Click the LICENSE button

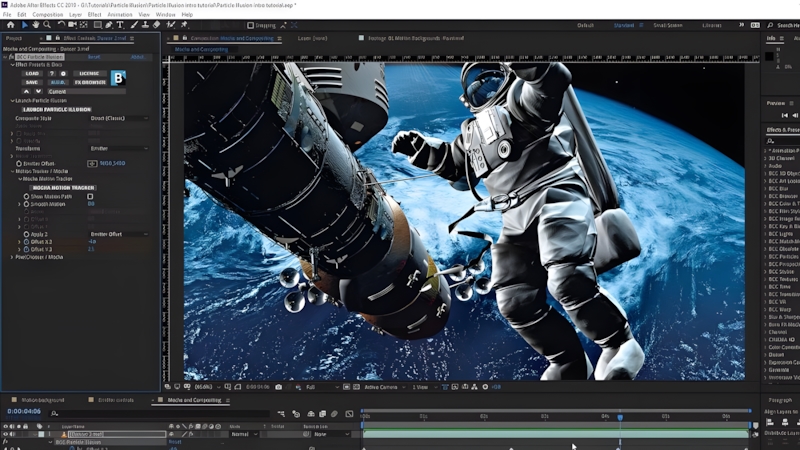89,73
